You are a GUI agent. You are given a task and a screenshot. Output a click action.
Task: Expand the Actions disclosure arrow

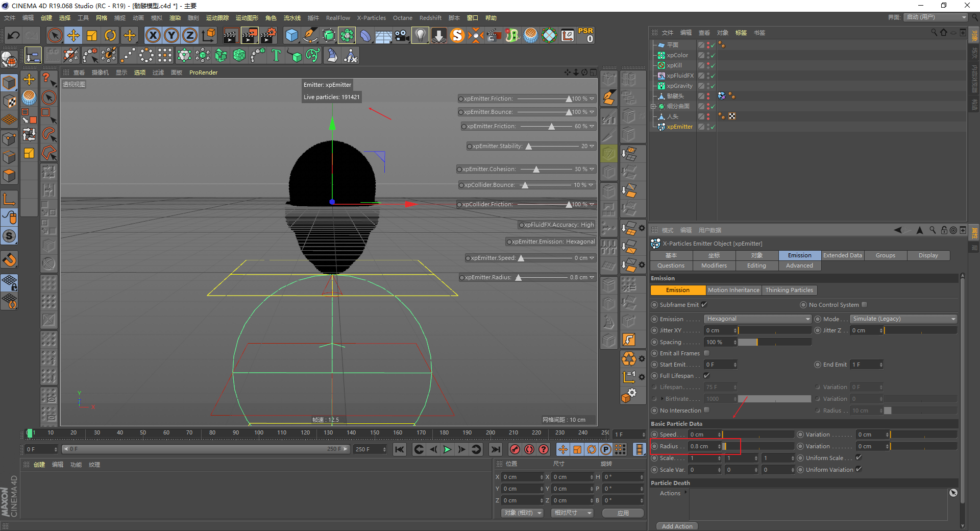[685, 492]
